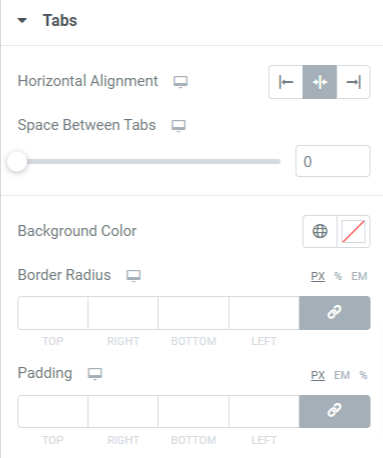The width and height of the screenshot is (383, 458).
Task: Open global colors globe for Background Color
Action: (320, 231)
